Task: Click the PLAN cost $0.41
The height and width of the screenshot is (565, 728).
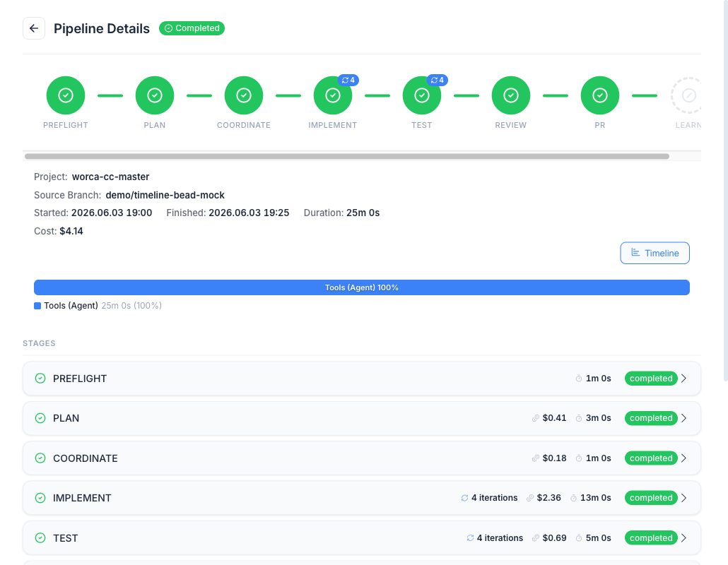Action: pyautogui.click(x=554, y=418)
